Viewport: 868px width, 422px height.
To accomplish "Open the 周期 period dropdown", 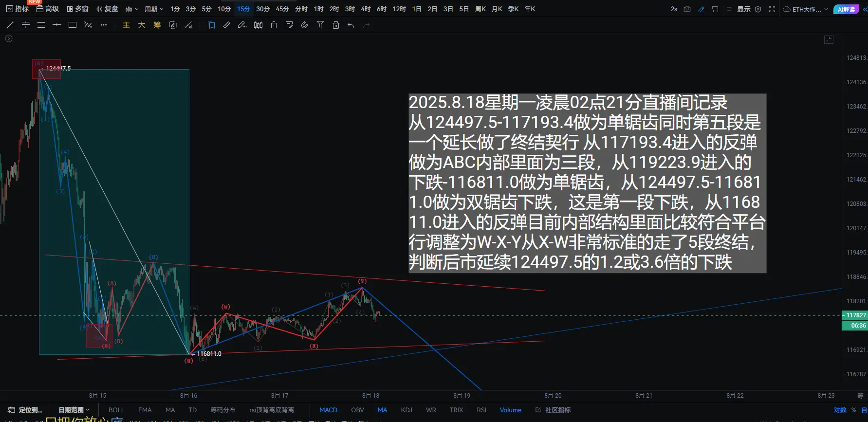I will pos(154,9).
